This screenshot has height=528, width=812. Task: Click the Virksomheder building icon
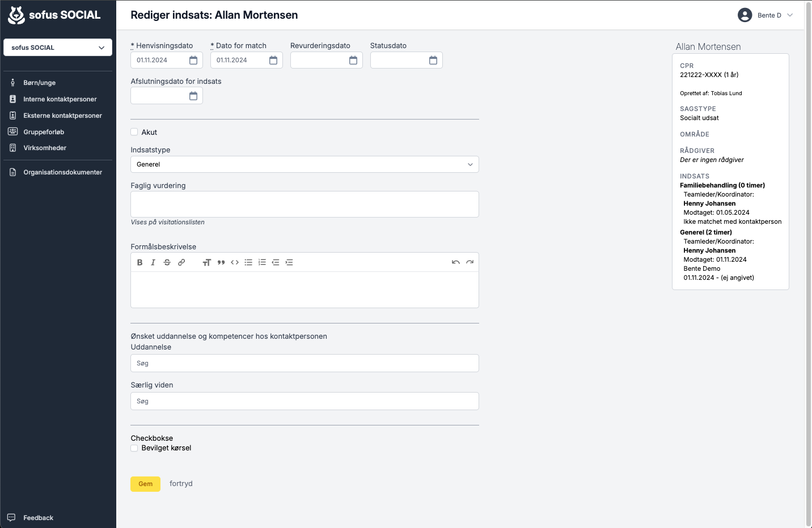pos(12,148)
